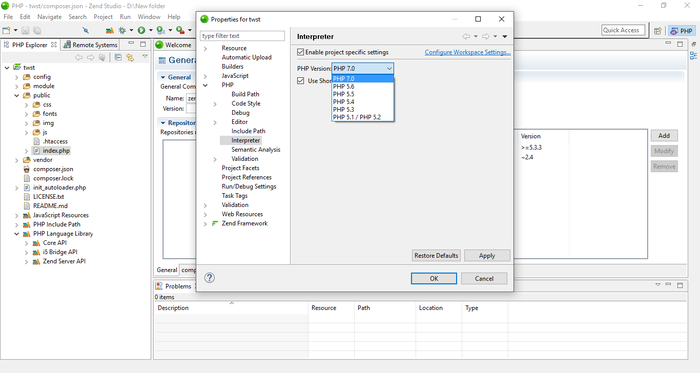Expand Zend Framework node in properties tree
This screenshot has height=373, width=700.
tap(205, 224)
